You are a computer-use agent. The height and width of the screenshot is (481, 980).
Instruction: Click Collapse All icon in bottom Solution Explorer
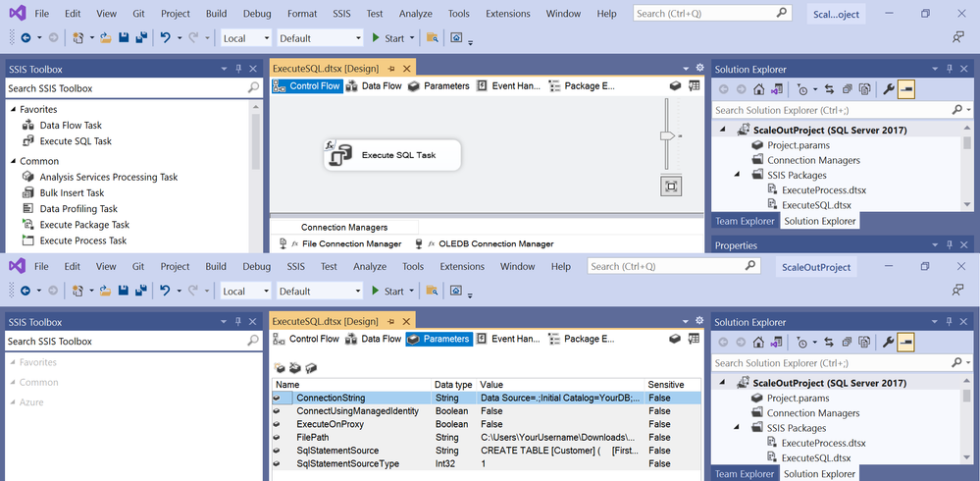click(847, 343)
